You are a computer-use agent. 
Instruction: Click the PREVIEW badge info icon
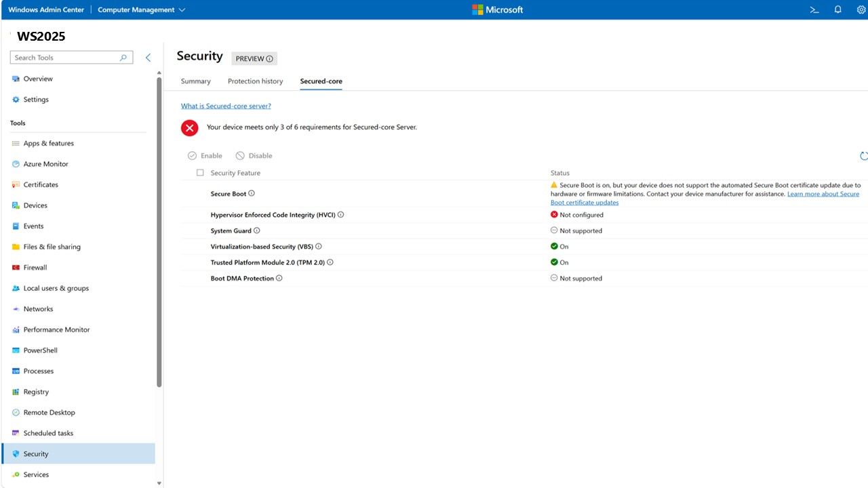click(x=270, y=59)
